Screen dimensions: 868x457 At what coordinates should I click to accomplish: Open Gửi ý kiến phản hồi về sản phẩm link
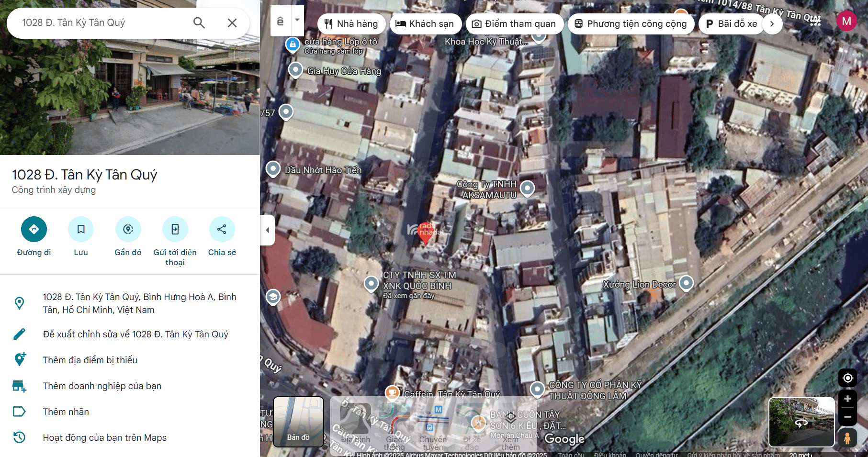pyautogui.click(x=733, y=454)
